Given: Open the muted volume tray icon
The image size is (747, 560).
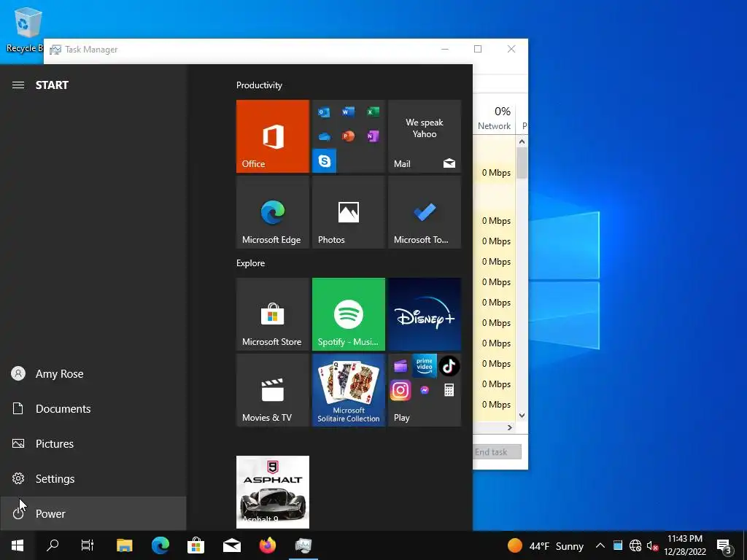Looking at the screenshot, I should [652, 545].
